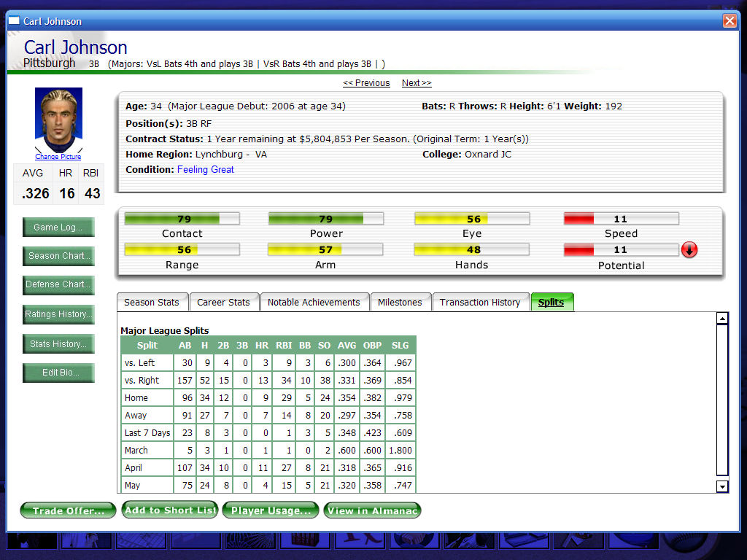The image size is (747, 560).
Task: Click the "Home" split row label
Action: (x=136, y=398)
